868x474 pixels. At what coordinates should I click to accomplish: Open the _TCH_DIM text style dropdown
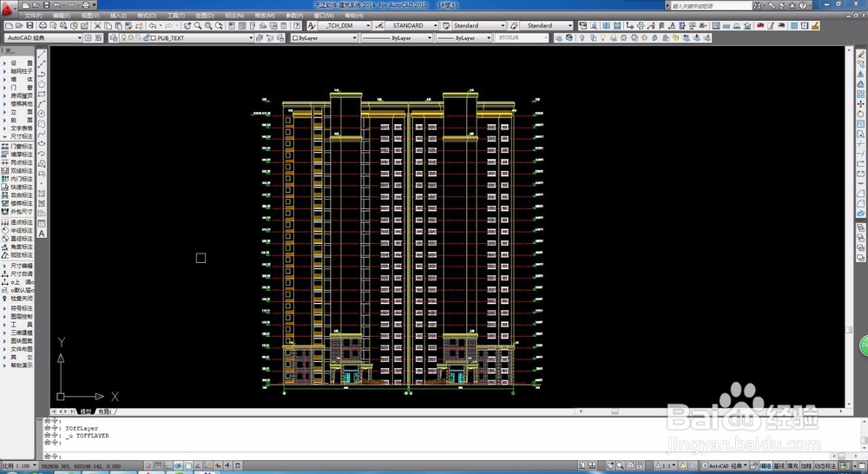click(345, 25)
